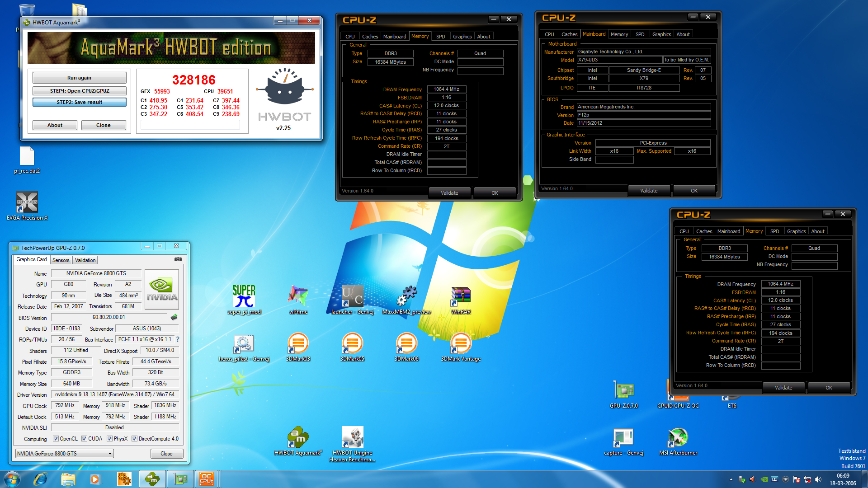The height and width of the screenshot is (488, 868).
Task: Toggle the DirectCompute 4.0 checkbox
Action: pyautogui.click(x=134, y=439)
